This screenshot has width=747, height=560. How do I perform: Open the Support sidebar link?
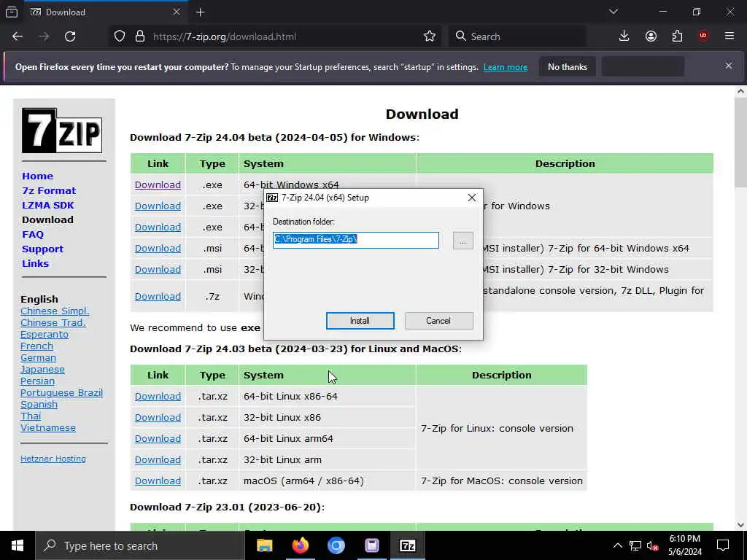pyautogui.click(x=42, y=249)
